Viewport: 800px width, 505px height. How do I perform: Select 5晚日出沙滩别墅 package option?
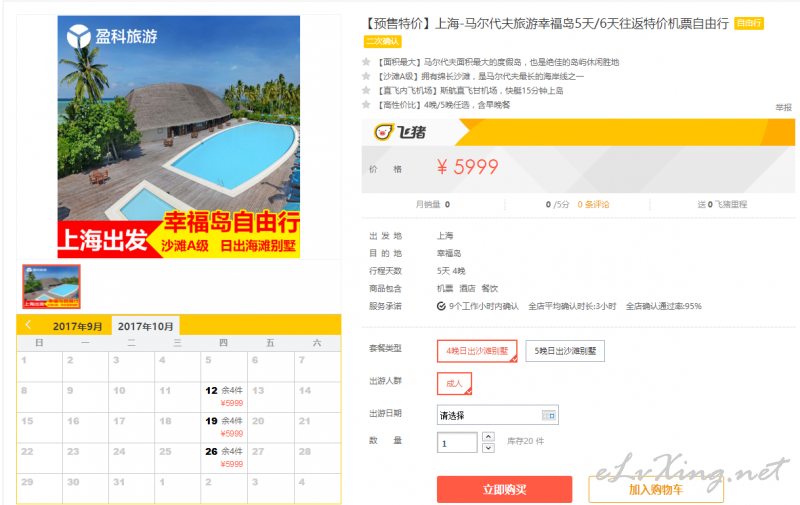pos(565,351)
